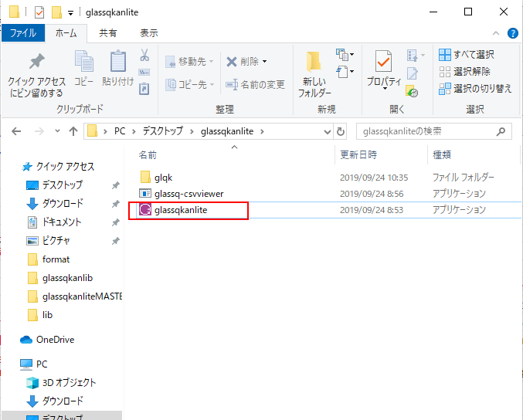
Task: Open the コピー先 (Copy to) menu
Action: 189,84
